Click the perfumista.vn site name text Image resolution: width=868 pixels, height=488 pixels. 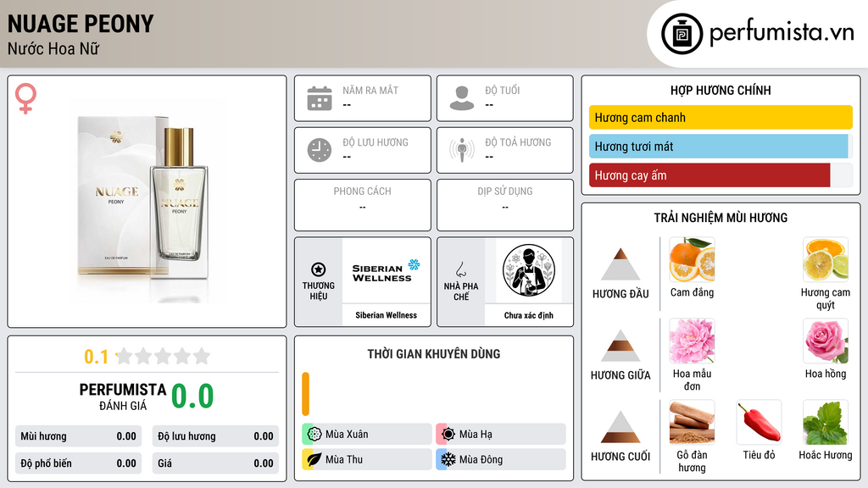point(782,32)
